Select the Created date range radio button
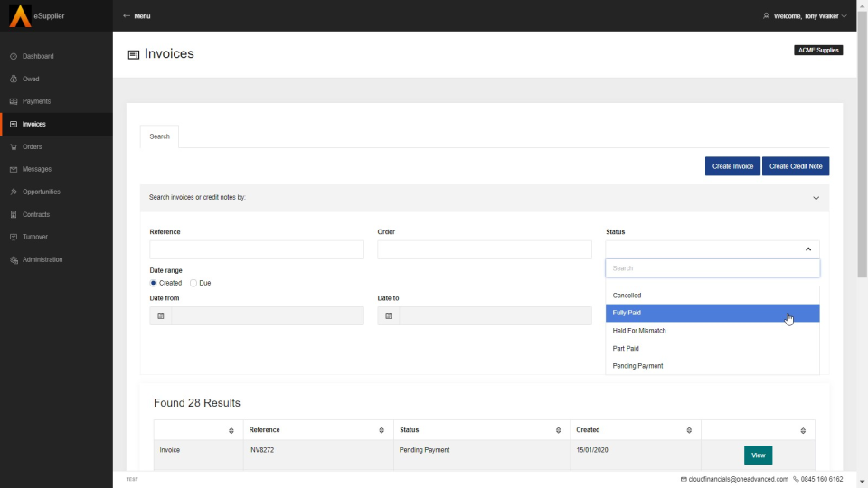 154,283
